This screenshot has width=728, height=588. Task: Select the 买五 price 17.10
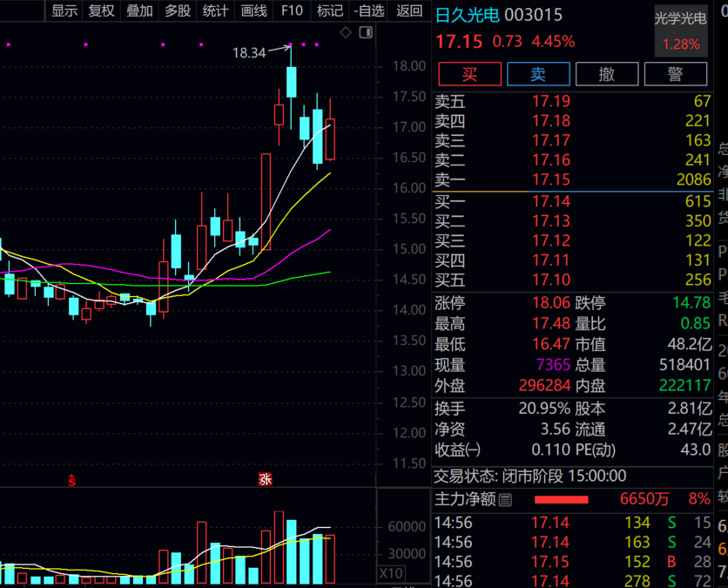point(551,280)
